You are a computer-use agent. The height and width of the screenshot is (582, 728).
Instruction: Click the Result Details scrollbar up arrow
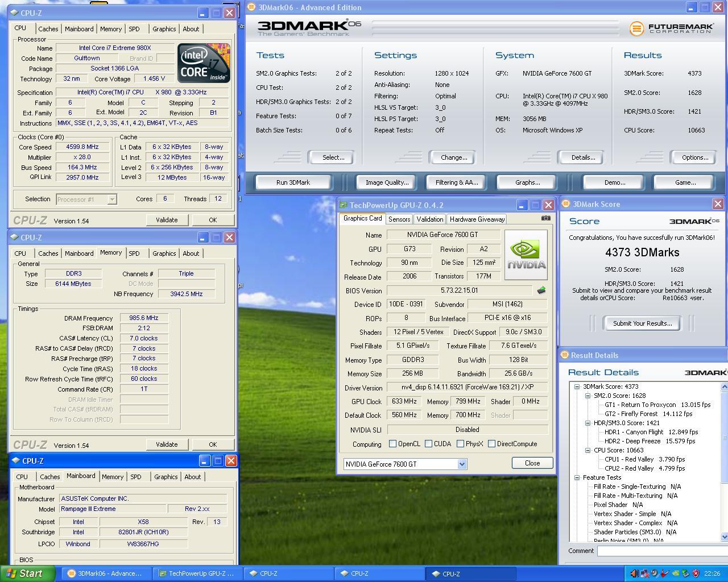click(724, 387)
